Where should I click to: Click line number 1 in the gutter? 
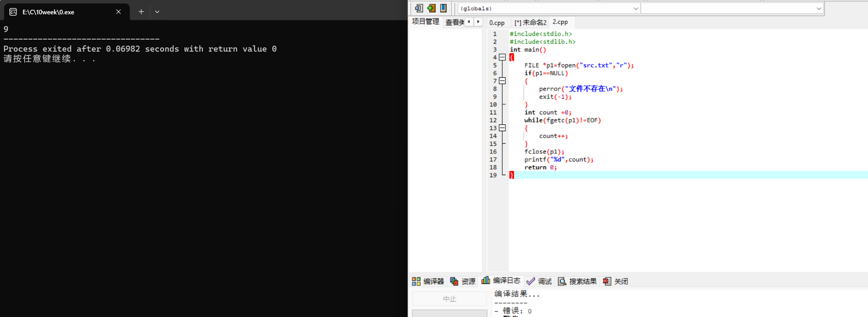click(495, 34)
